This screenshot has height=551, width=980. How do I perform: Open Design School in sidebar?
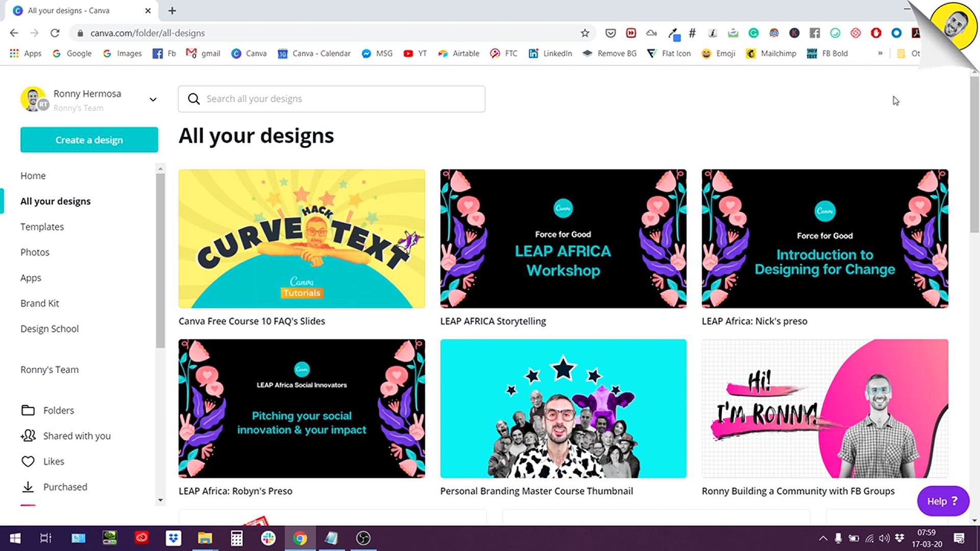click(50, 329)
